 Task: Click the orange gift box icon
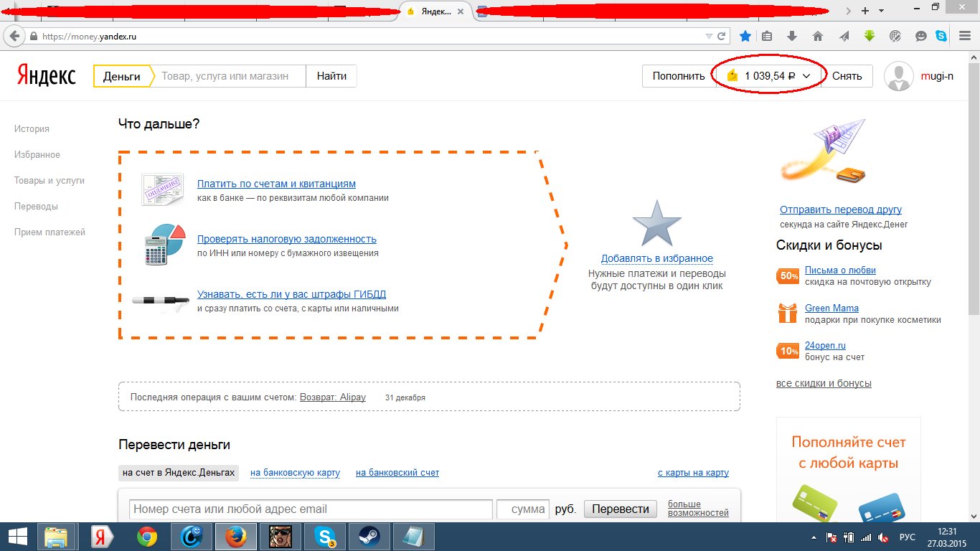[788, 314]
